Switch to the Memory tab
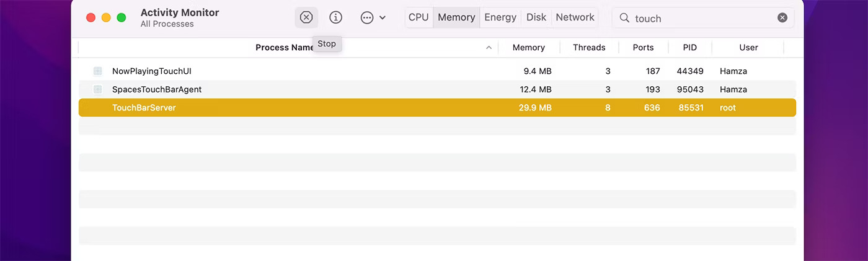This screenshot has height=261, width=868. tap(456, 17)
